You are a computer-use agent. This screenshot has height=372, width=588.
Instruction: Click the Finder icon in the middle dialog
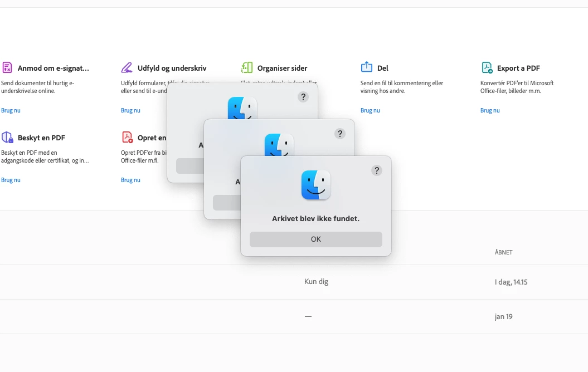pyautogui.click(x=279, y=145)
